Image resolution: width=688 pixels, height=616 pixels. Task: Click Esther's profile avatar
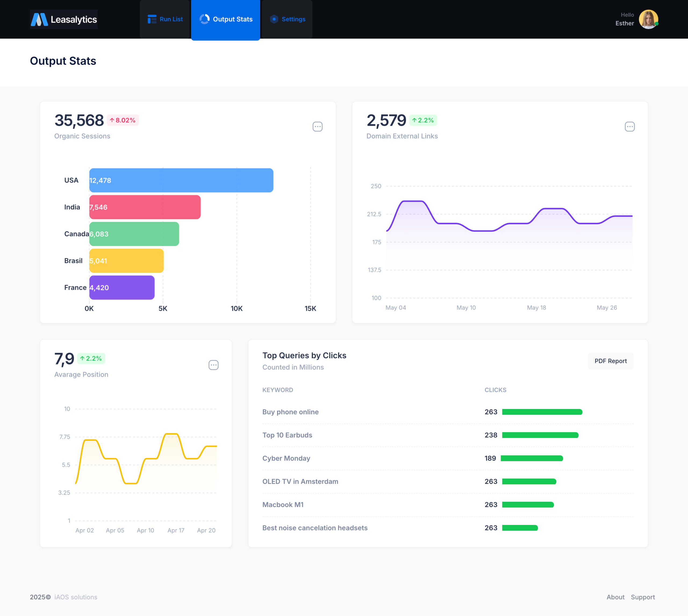pos(648,19)
